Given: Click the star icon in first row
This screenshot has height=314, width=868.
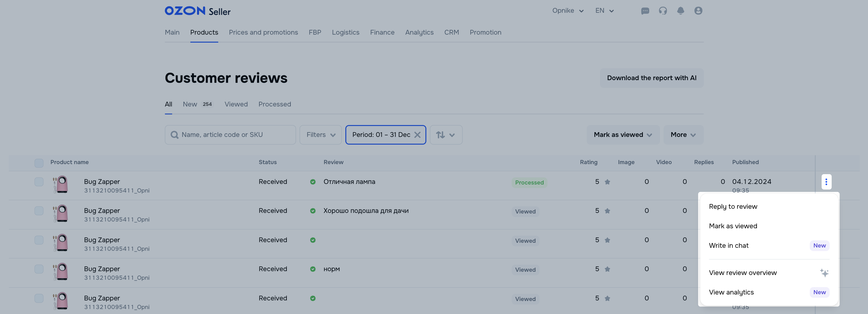Looking at the screenshot, I should coord(607,182).
